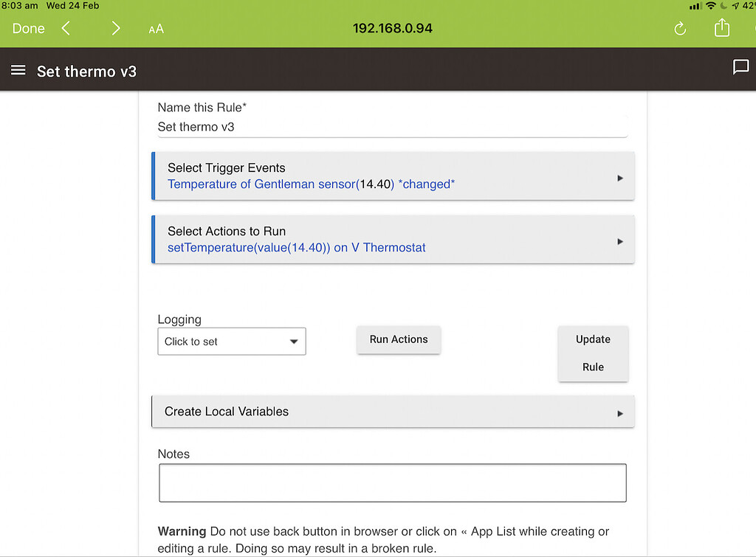This screenshot has height=557, width=756.
Task: Open the Share sheet icon
Action: tap(722, 27)
